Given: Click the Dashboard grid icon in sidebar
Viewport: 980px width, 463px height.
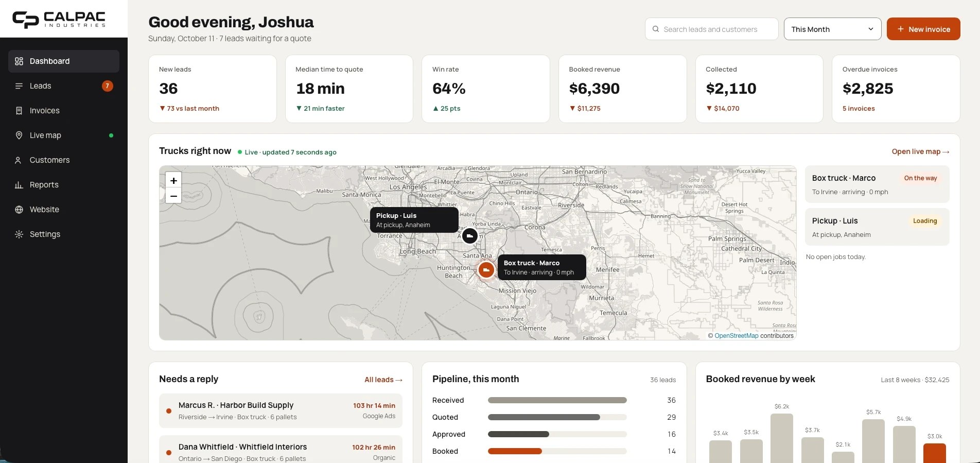Looking at the screenshot, I should [x=19, y=61].
